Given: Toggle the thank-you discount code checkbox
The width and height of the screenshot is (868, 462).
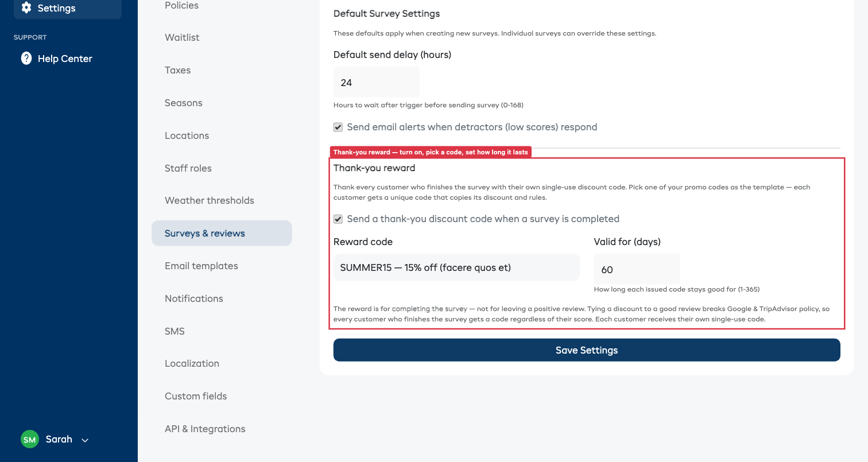Looking at the screenshot, I should (x=338, y=219).
